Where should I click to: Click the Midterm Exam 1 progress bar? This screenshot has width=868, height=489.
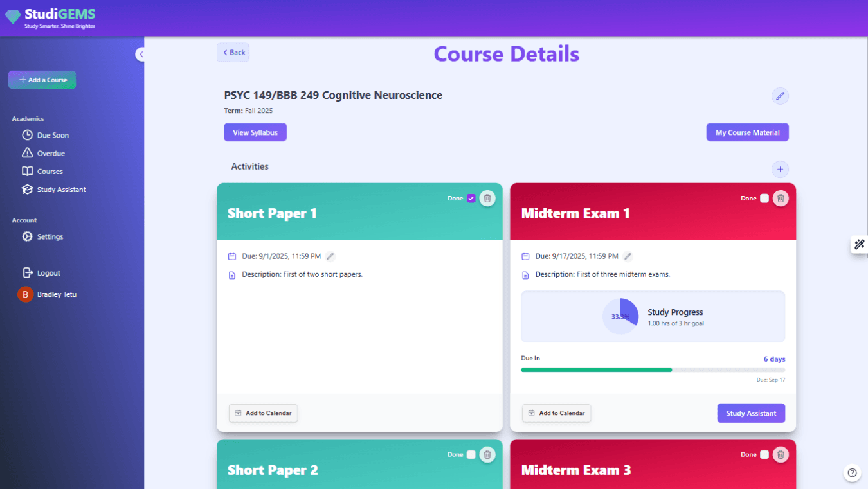[653, 369]
